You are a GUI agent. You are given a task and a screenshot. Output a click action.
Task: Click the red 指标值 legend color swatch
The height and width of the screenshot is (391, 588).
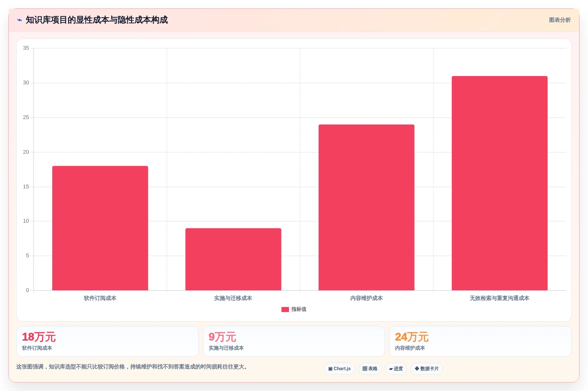point(285,310)
